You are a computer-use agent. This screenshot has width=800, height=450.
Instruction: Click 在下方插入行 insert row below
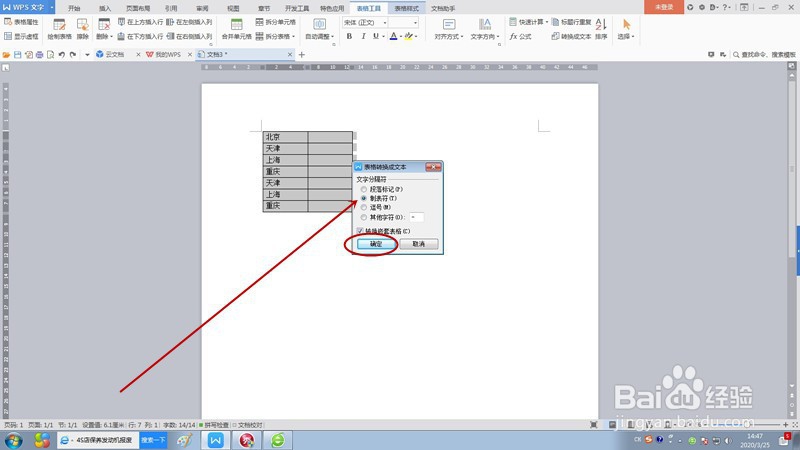[140, 36]
